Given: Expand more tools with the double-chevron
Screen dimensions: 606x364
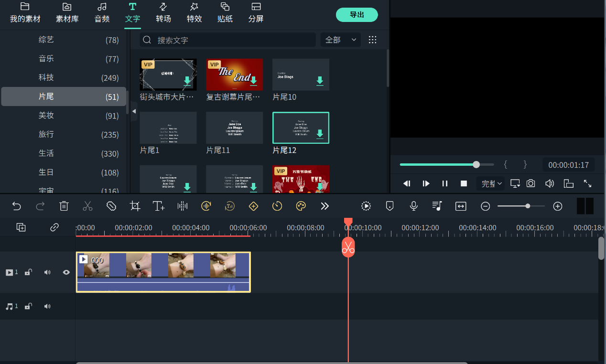Looking at the screenshot, I should point(325,206).
